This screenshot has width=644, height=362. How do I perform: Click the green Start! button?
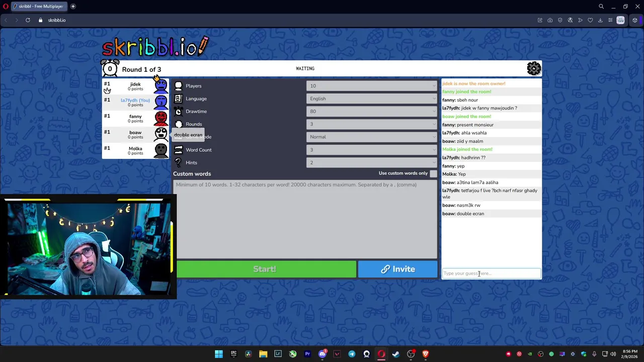265,269
